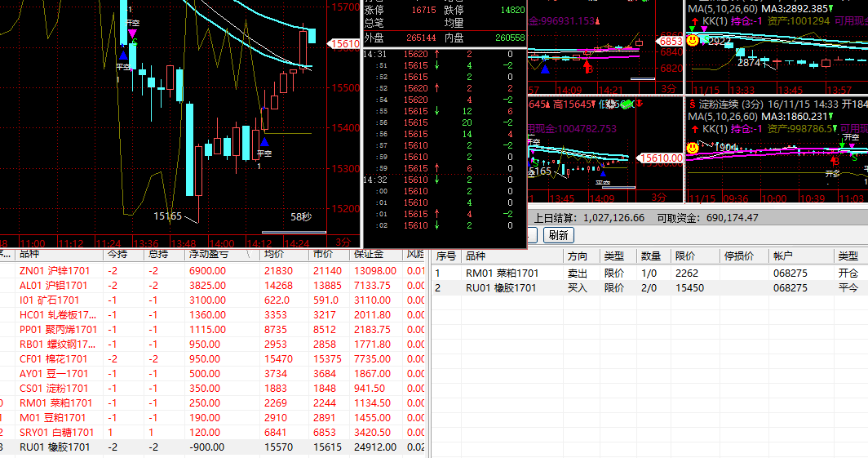
Task: Click the magenta 开空 down-triangle marker in main chart
Action: (x=132, y=34)
